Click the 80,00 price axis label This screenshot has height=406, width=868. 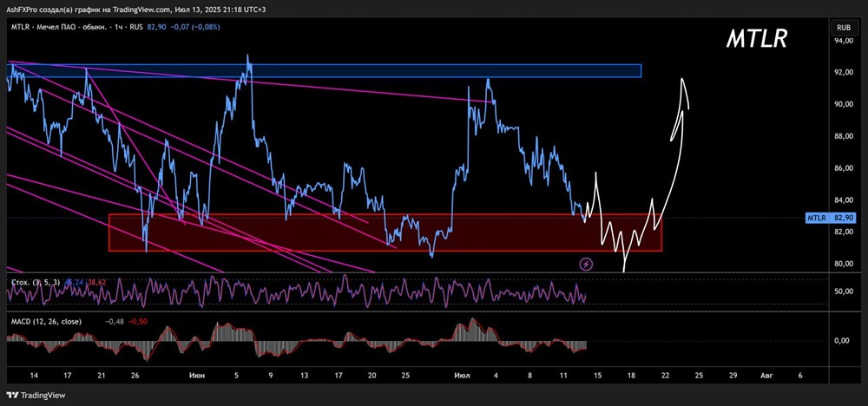pos(845,264)
